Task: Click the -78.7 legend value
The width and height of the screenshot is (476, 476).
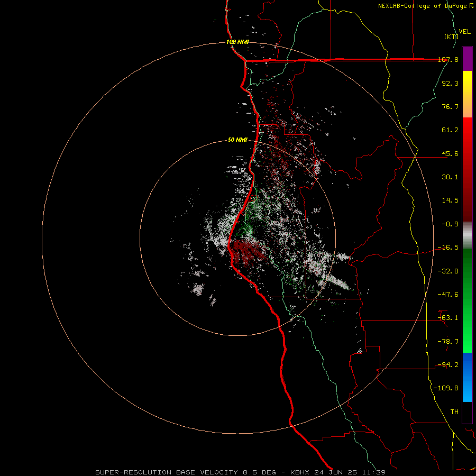Action: 448,342
